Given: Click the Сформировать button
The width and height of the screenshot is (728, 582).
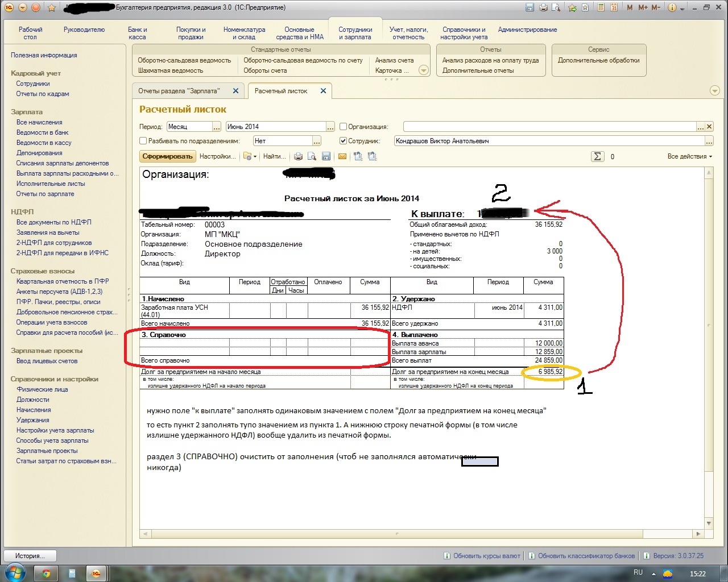Looking at the screenshot, I should tap(167, 156).
